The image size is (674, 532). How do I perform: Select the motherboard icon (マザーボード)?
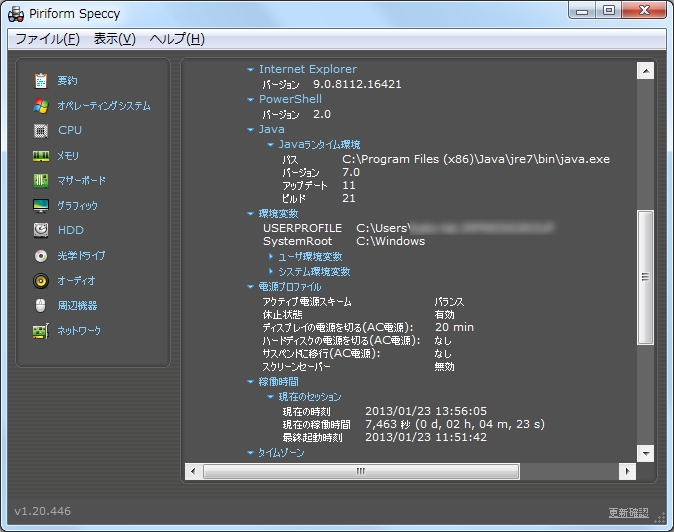coord(41,180)
